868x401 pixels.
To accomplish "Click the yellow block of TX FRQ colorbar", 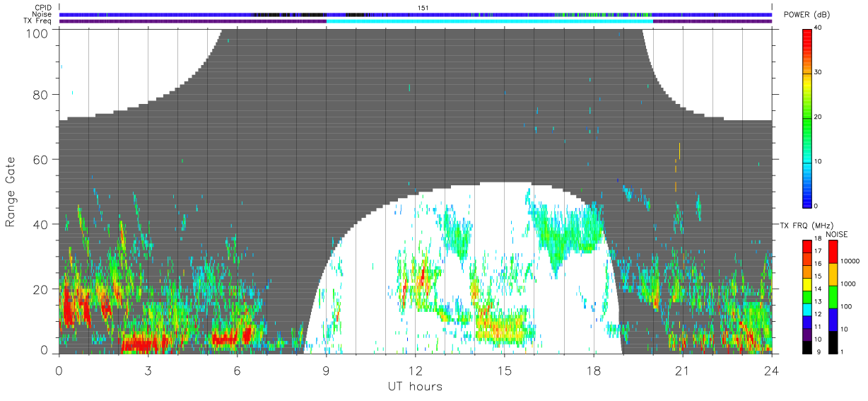I will [x=807, y=284].
